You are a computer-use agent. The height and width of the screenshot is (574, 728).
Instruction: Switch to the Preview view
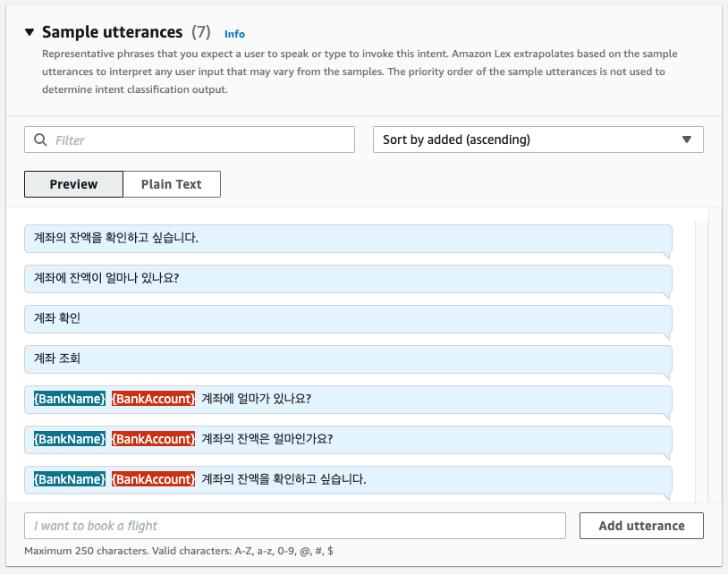pyautogui.click(x=74, y=184)
